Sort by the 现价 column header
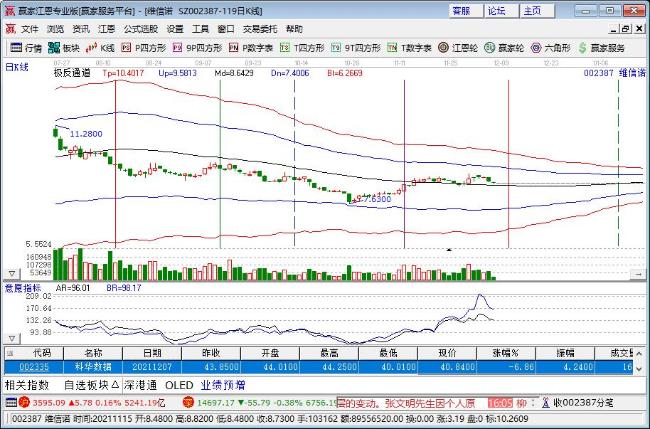Image resolution: width=650 pixels, height=429 pixels. [x=447, y=353]
